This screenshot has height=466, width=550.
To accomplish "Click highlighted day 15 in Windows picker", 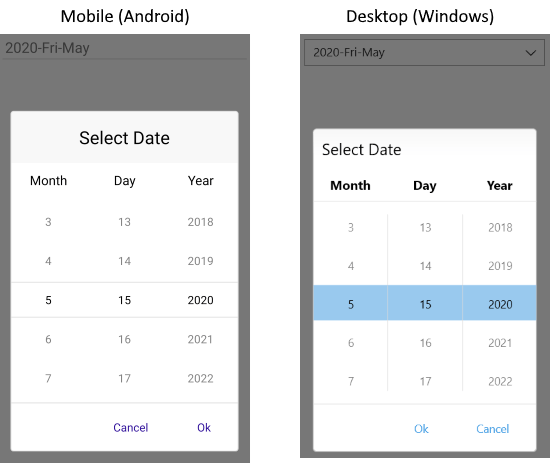I will pos(425,304).
